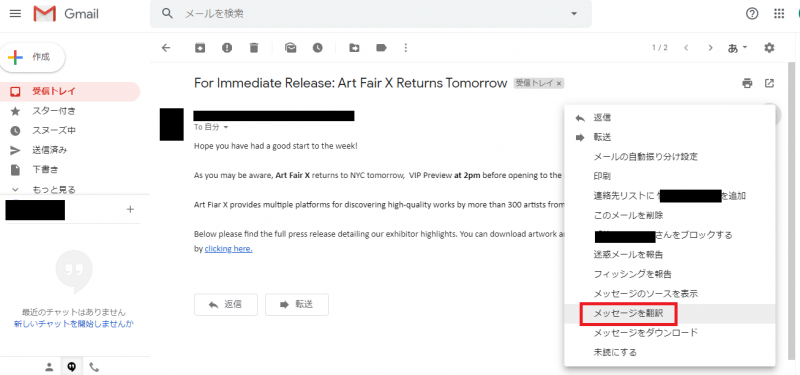Delete the email with the trash icon
Screen dimensions: 800x375
[x=254, y=47]
